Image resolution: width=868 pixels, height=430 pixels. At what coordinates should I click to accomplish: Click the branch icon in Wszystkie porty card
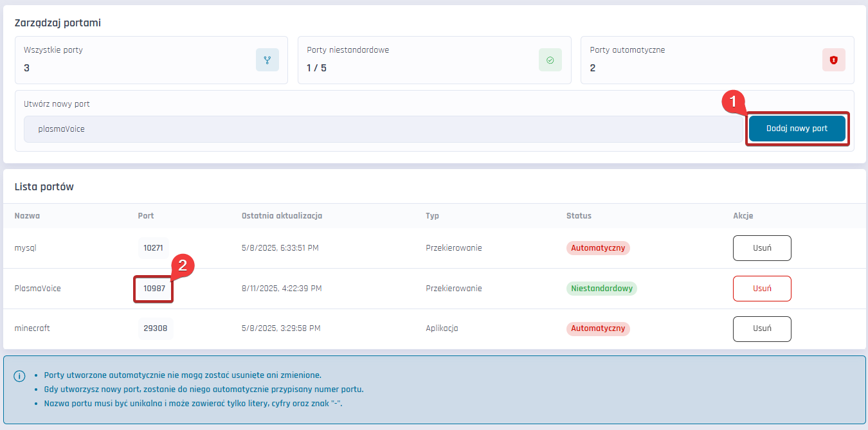click(x=267, y=60)
